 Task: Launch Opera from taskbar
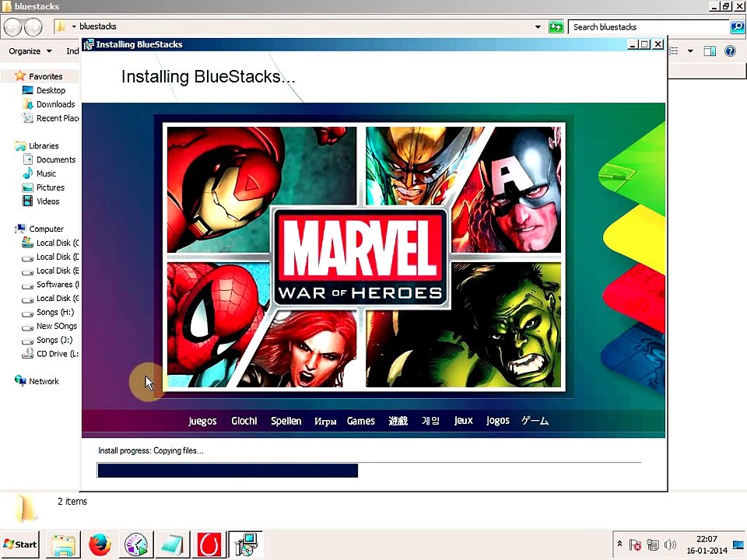point(209,544)
